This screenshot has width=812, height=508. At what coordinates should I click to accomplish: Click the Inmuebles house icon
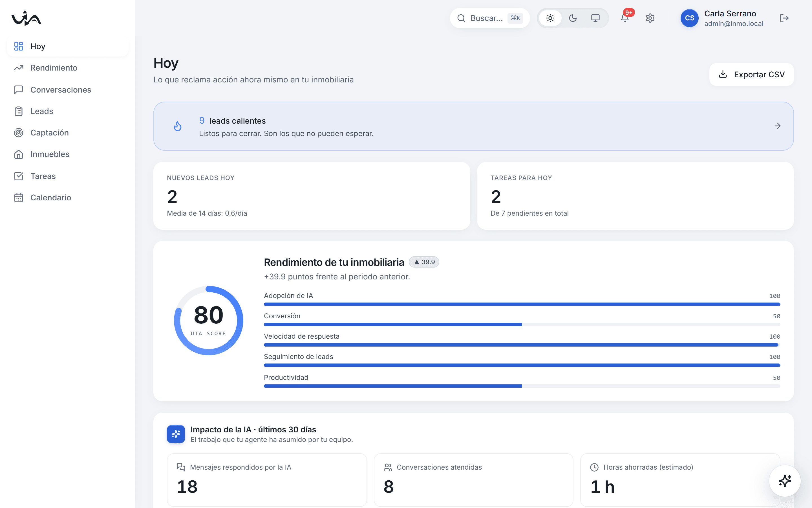(x=18, y=154)
